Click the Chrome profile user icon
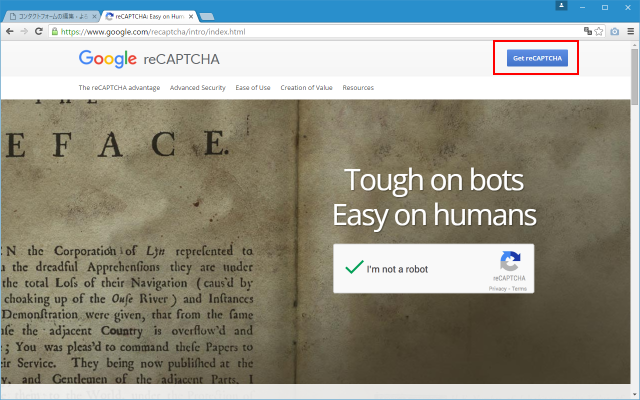 click(x=562, y=6)
